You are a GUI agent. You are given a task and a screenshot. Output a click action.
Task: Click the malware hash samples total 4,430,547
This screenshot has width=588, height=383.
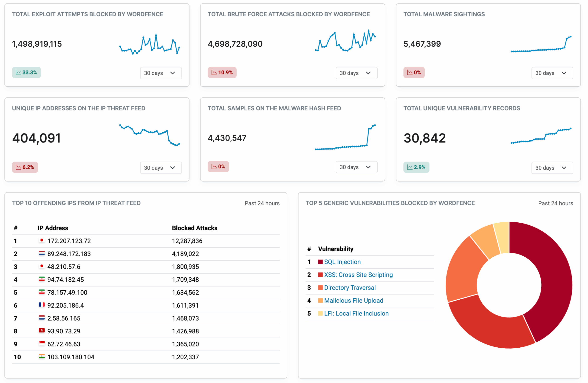point(227,138)
